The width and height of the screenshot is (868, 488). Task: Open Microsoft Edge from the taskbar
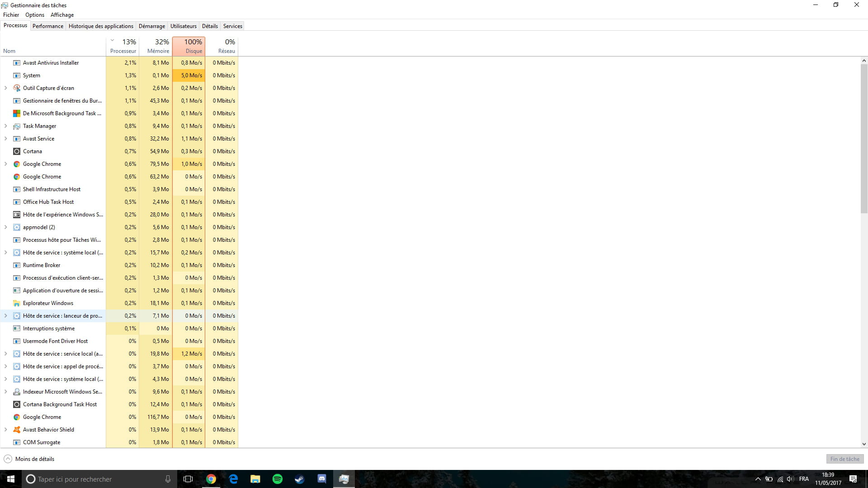tap(233, 479)
